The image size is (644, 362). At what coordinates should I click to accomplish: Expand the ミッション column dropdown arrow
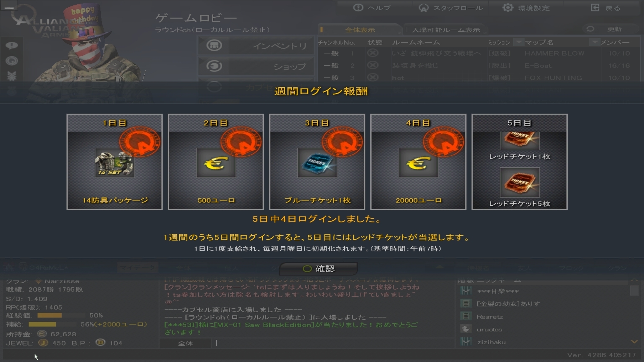(519, 42)
